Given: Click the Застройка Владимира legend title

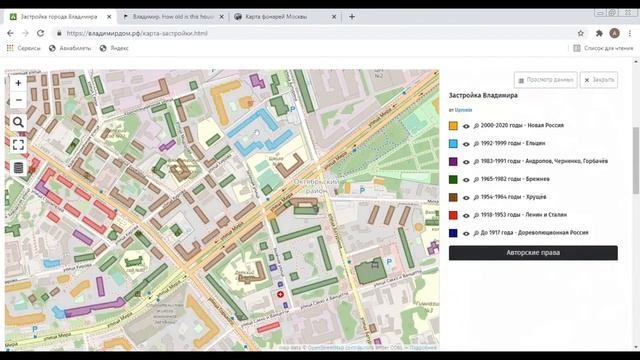Looking at the screenshot, I should pos(483,96).
